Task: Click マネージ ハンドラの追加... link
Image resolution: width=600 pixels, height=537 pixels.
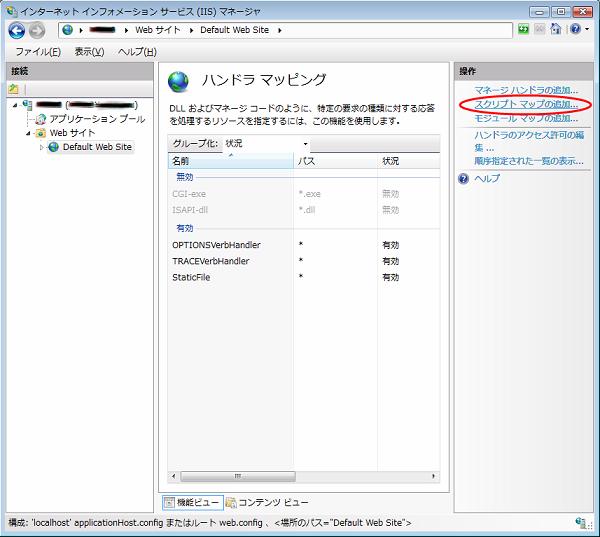Action: click(x=526, y=90)
